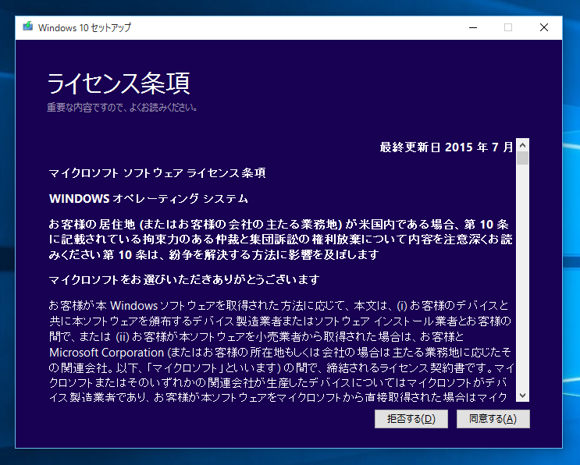The height and width of the screenshot is (465, 580).
Task: Click the WINDOWS オペレーティング システム line
Action: coord(148,199)
